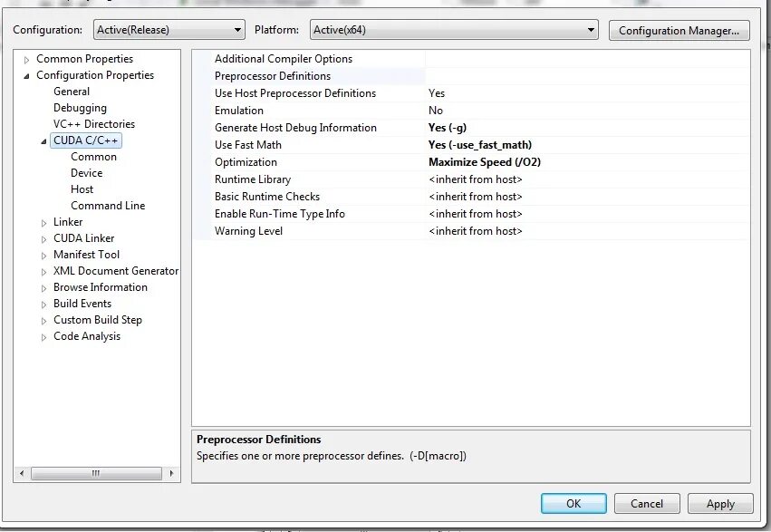Screen dimensions: 771x532
Task: Select the Code Analysis tree item
Action: [x=87, y=336]
